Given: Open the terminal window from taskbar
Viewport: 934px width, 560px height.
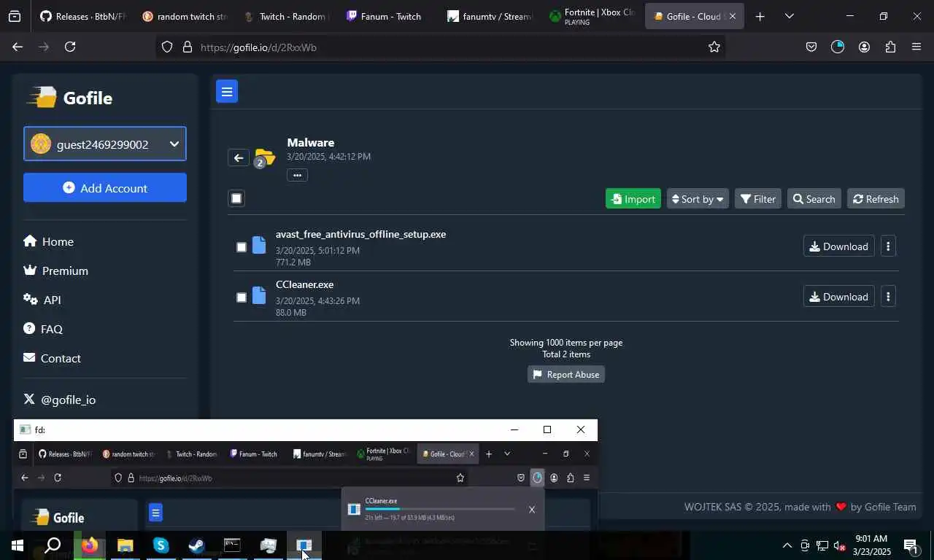Looking at the screenshot, I should (x=232, y=545).
